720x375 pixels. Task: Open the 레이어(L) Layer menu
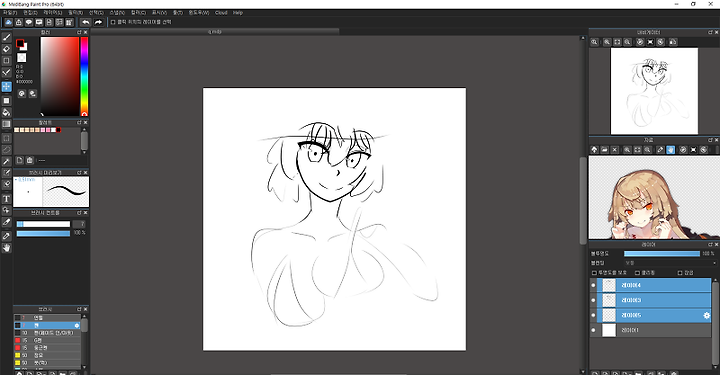click(52, 13)
